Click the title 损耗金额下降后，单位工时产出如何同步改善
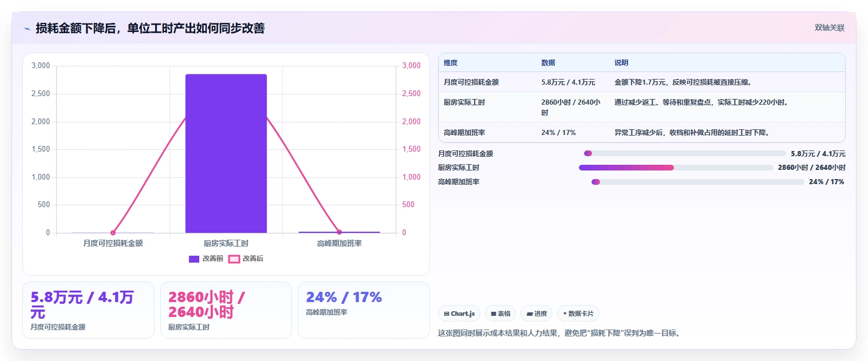 150,29
